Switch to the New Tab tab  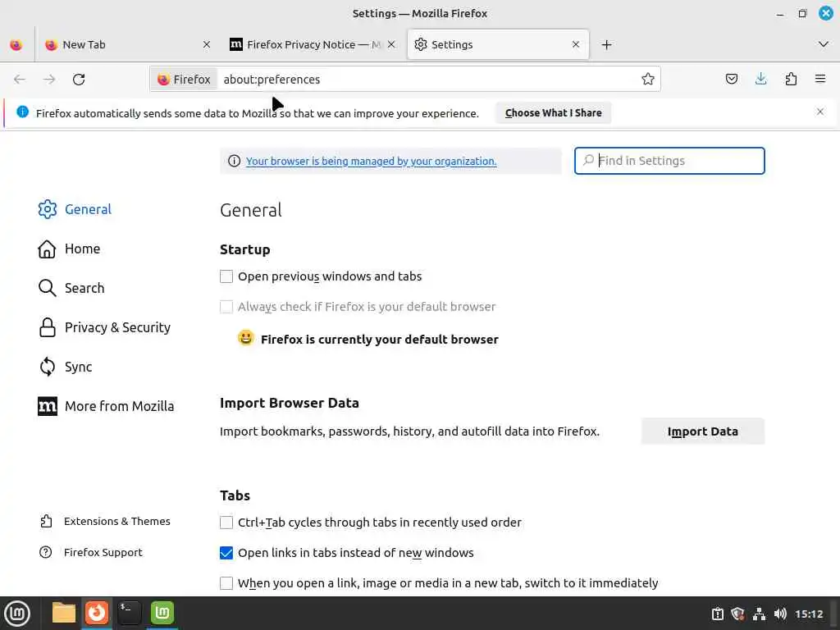(129, 44)
